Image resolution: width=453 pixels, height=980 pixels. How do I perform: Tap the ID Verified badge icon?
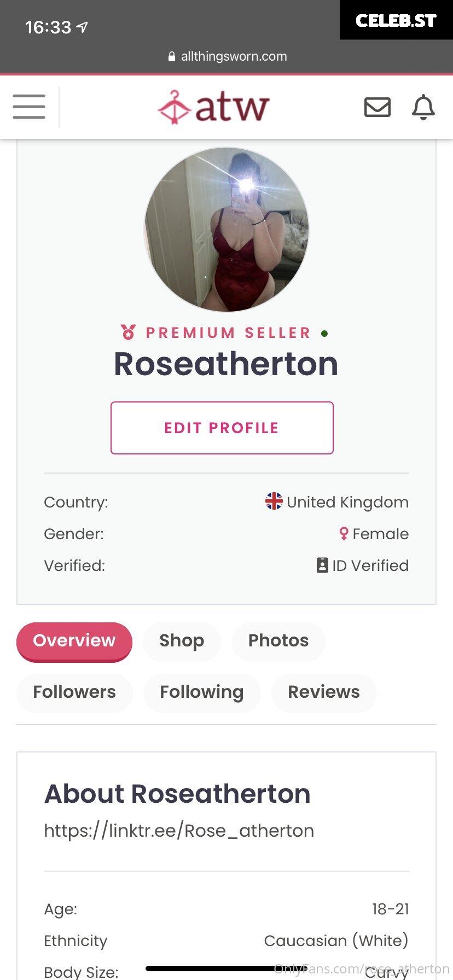(322, 565)
